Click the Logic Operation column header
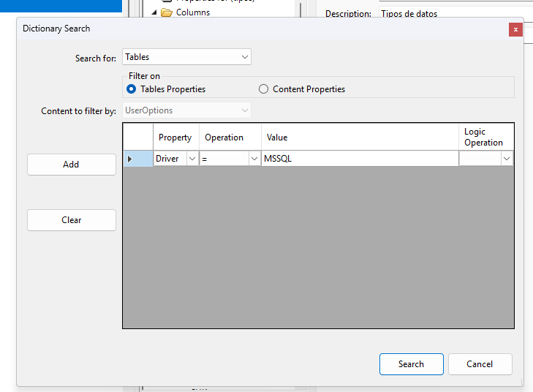533x392 pixels. click(485, 137)
